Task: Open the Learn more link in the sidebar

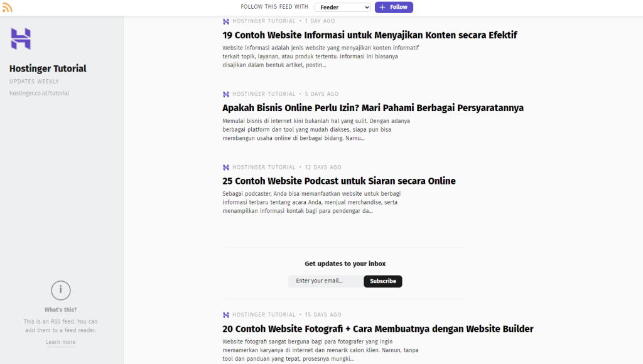Action: [60, 342]
